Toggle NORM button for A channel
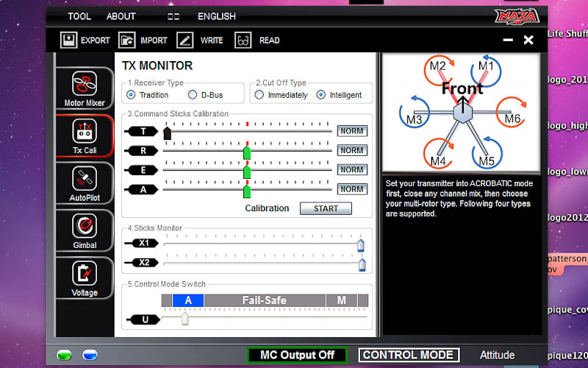The image size is (588, 368). [352, 189]
